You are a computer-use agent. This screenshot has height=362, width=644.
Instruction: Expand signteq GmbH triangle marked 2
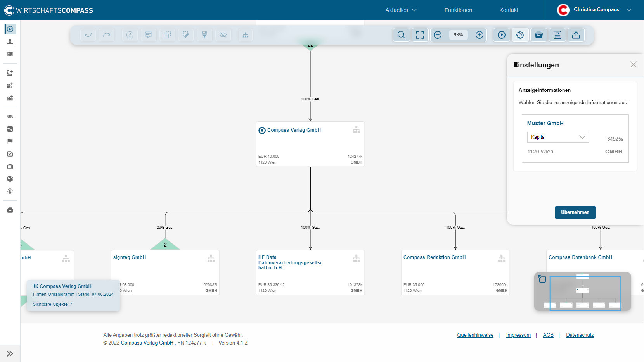point(165,244)
